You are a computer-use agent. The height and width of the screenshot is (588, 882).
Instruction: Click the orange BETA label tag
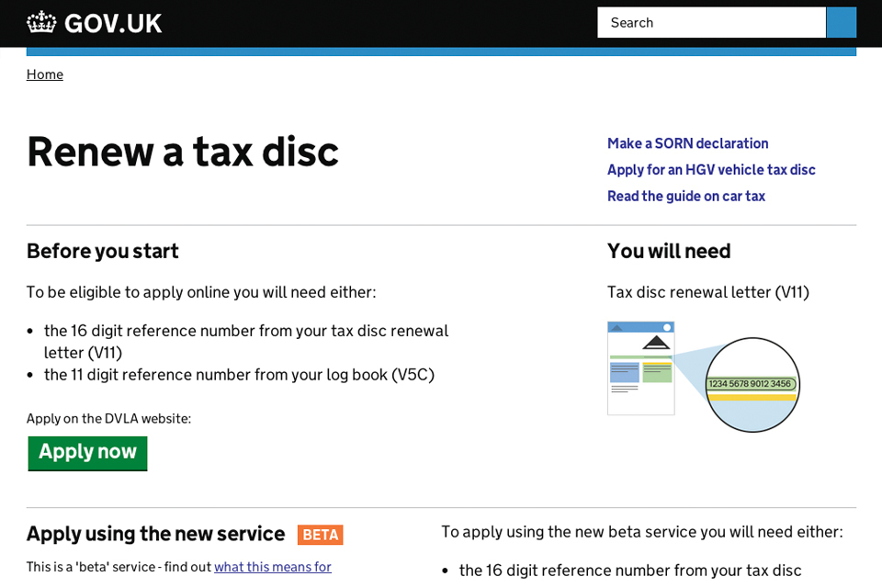[x=320, y=535]
